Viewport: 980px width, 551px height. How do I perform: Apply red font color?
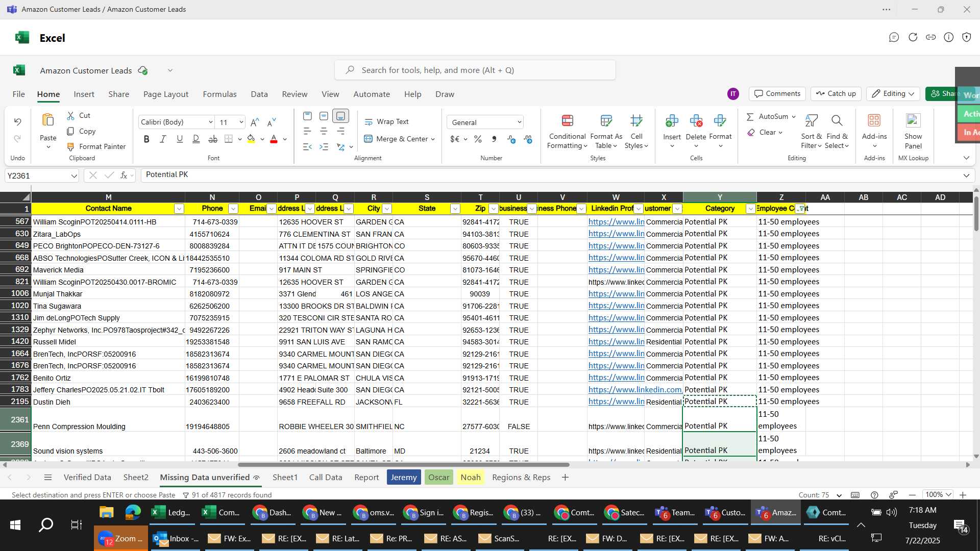[274, 139]
